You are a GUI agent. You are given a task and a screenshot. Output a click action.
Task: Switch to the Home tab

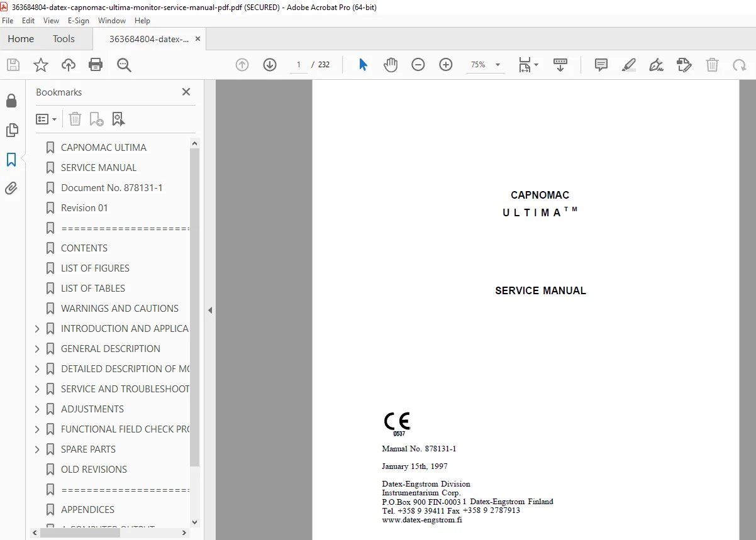[x=21, y=39]
